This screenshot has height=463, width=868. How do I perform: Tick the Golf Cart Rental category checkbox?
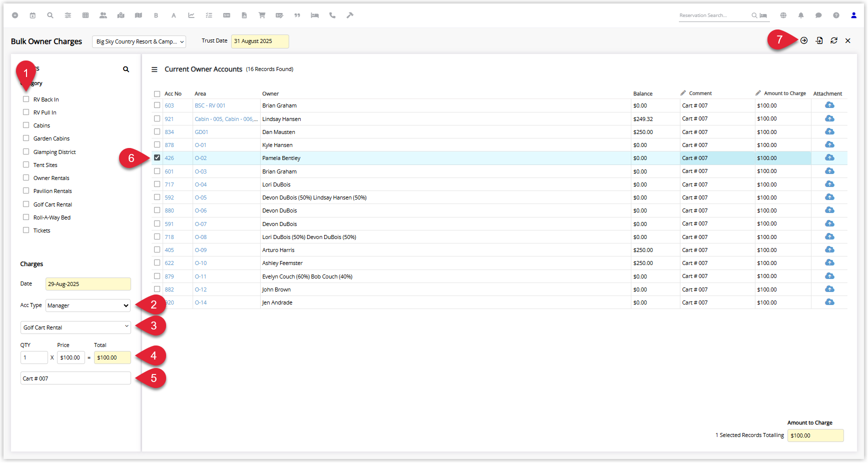(x=26, y=204)
